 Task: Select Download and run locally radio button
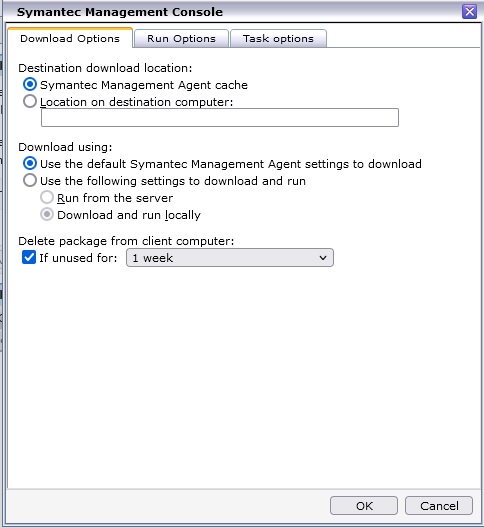pyautogui.click(x=47, y=214)
